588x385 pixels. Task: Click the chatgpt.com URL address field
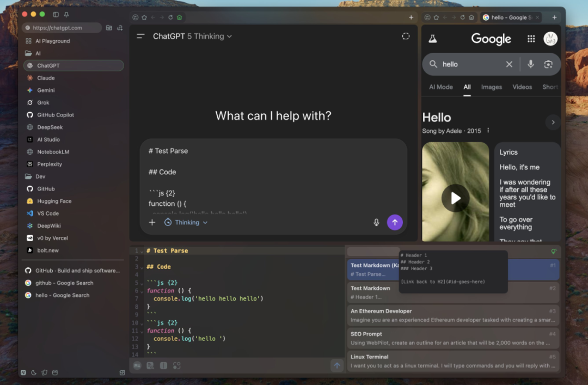coord(62,28)
